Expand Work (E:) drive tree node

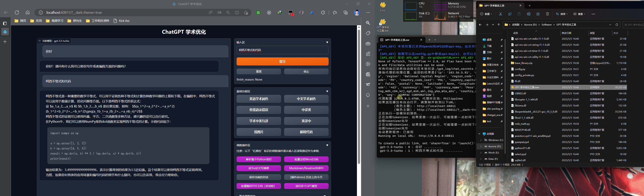point(481,153)
